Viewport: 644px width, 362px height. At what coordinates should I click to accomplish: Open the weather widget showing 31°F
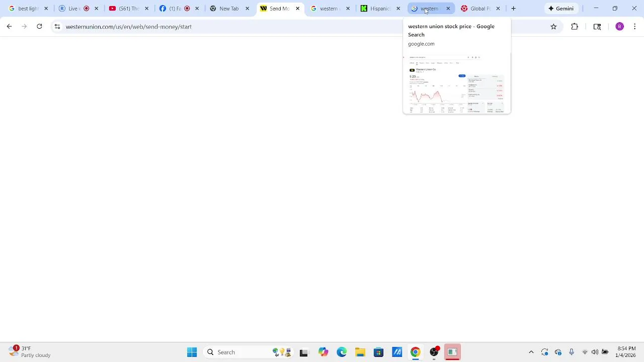[x=30, y=352]
